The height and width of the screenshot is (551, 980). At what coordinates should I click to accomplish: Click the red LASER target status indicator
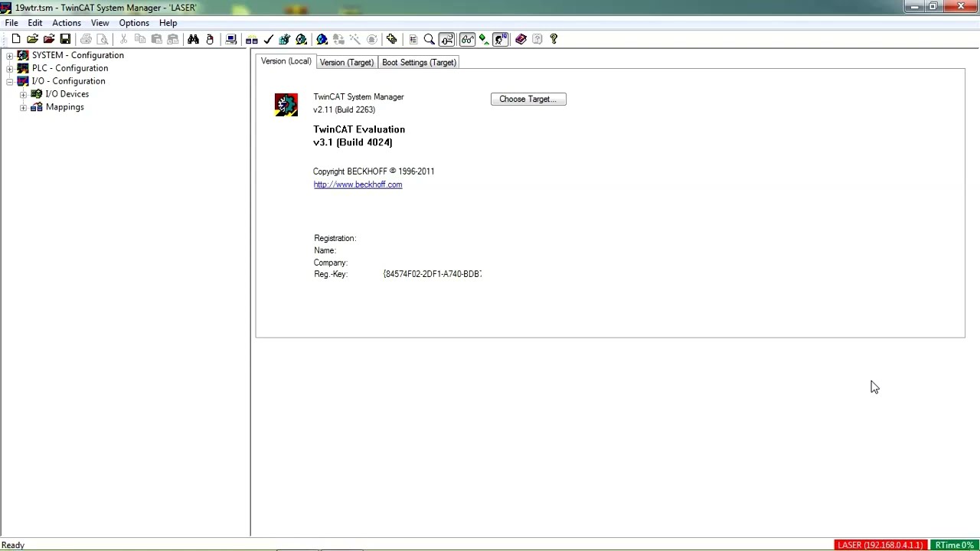click(x=880, y=545)
